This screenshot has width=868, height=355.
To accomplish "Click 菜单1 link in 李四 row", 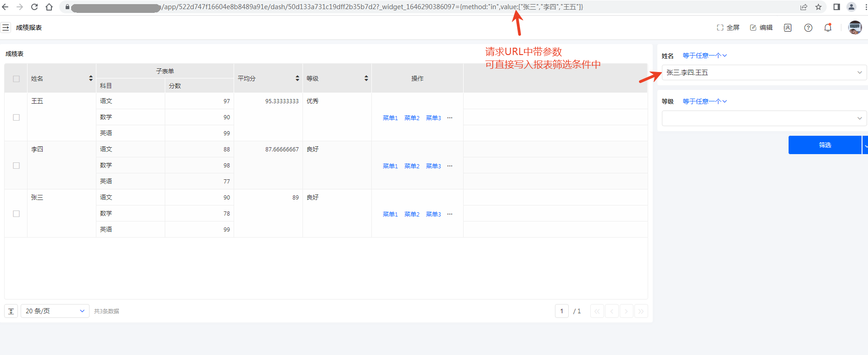I will click(390, 166).
